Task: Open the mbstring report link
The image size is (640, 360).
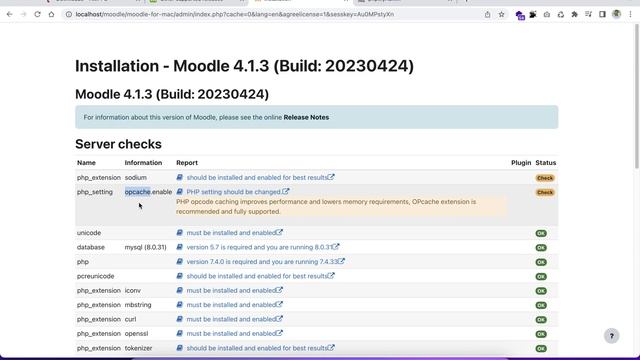Action: point(234,305)
